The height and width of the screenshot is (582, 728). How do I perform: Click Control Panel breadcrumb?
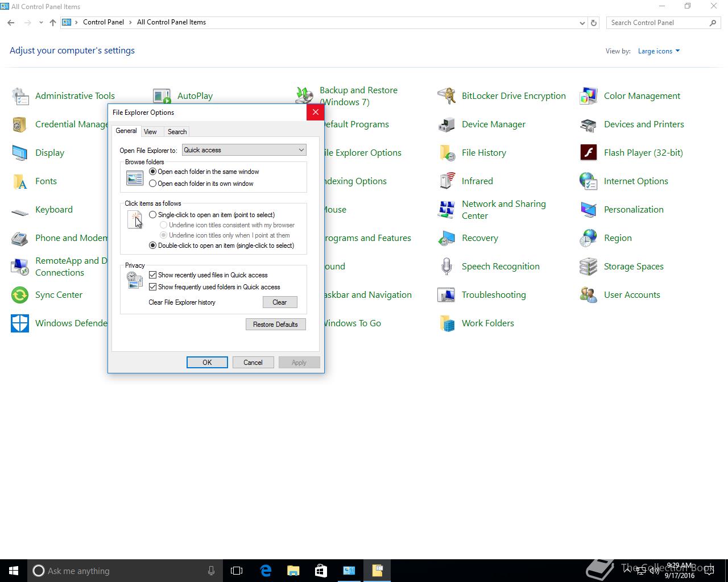click(104, 22)
